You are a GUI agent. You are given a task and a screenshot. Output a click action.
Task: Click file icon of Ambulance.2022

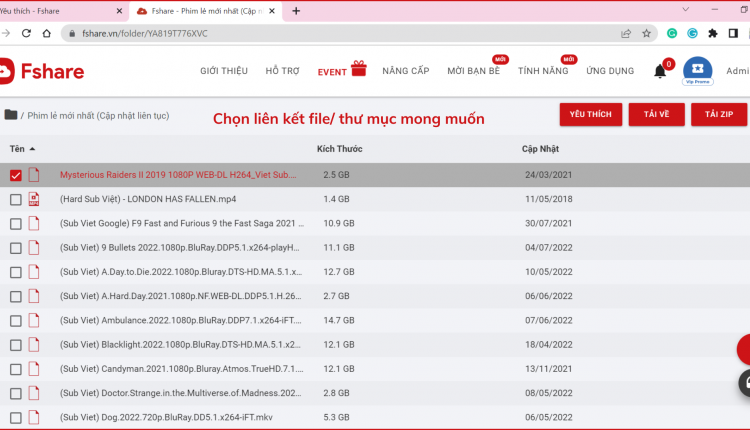[33, 320]
